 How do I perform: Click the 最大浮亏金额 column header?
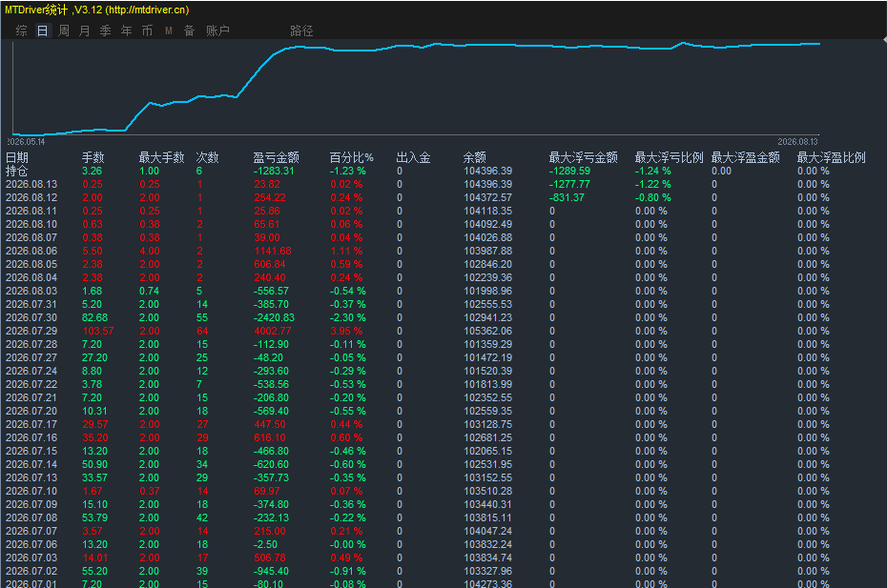583,157
